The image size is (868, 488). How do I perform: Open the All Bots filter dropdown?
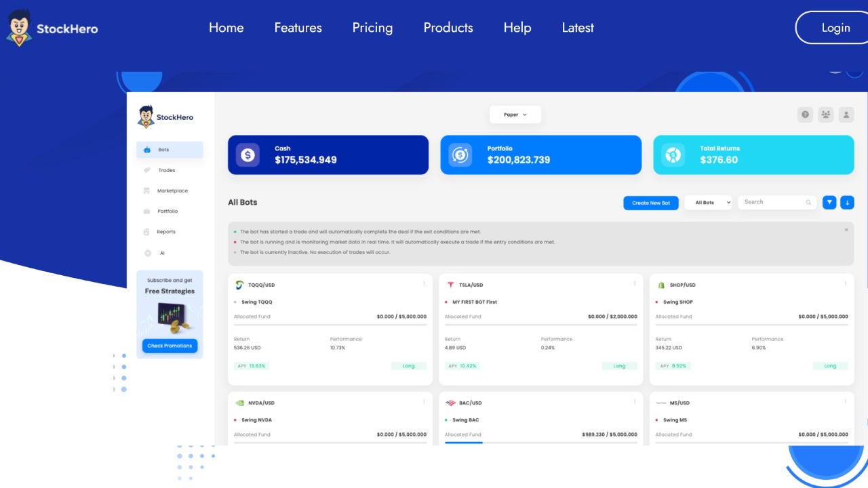pyautogui.click(x=708, y=203)
